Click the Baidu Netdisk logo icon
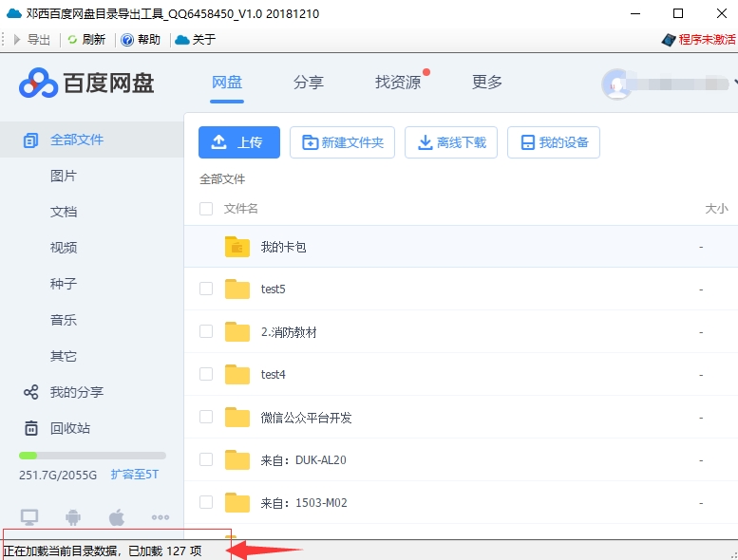 point(38,83)
